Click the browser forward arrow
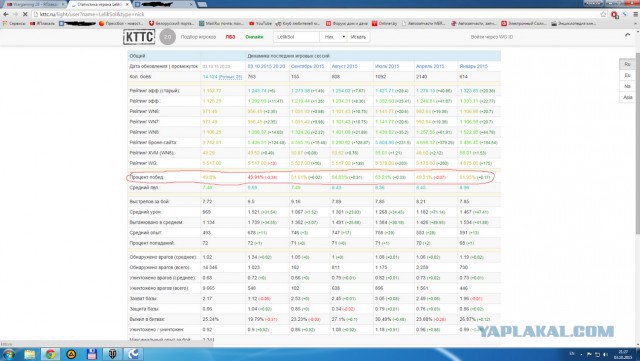This screenshot has height=361, width=640. (15, 14)
